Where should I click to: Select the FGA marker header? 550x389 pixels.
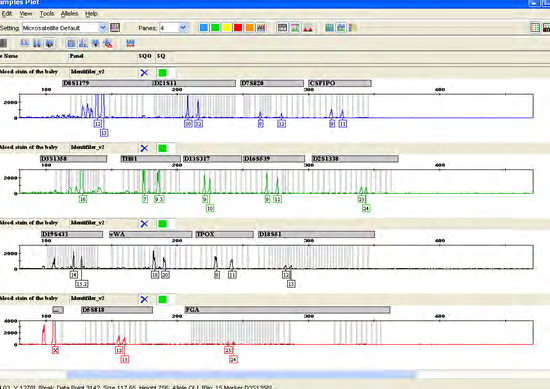(x=287, y=310)
